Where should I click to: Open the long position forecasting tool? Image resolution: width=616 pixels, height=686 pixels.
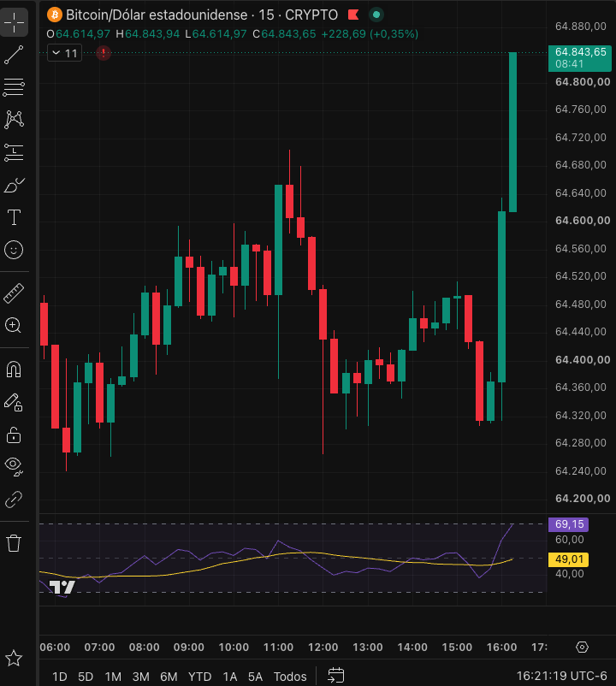[x=14, y=152]
